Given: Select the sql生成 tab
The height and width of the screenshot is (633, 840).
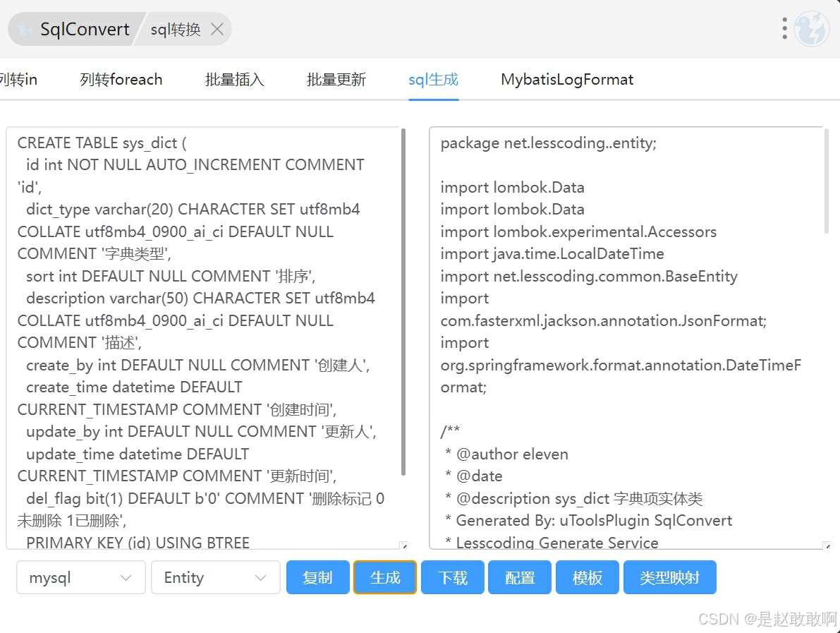Looking at the screenshot, I should 433,79.
